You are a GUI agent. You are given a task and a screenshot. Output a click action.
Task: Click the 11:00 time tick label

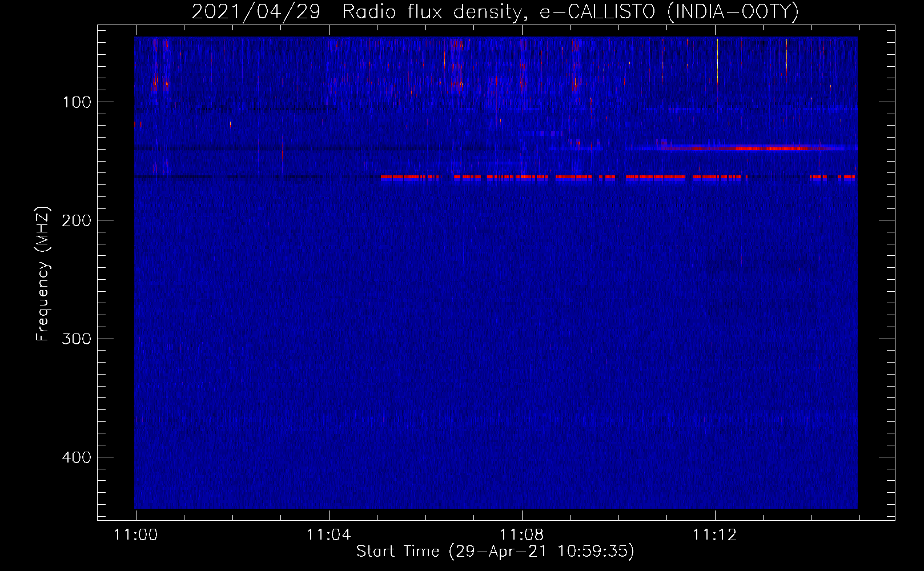tap(136, 534)
